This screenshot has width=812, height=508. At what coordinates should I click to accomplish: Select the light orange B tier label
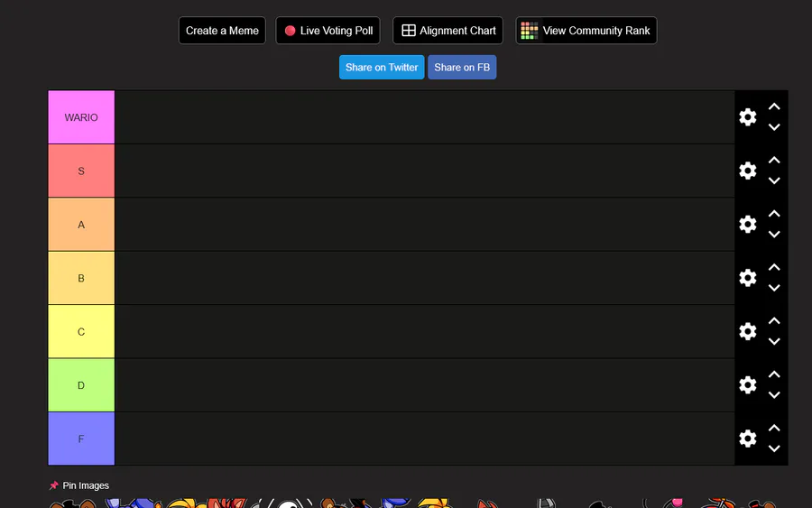click(81, 278)
